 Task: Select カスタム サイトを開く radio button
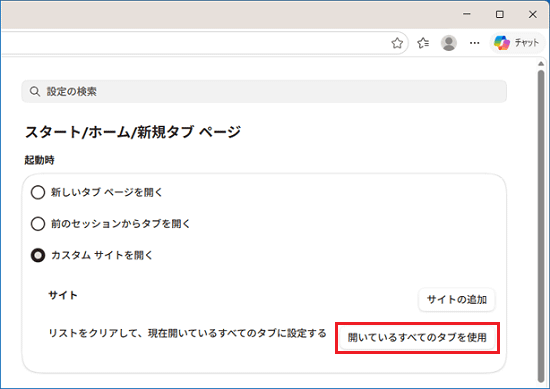click(x=38, y=255)
